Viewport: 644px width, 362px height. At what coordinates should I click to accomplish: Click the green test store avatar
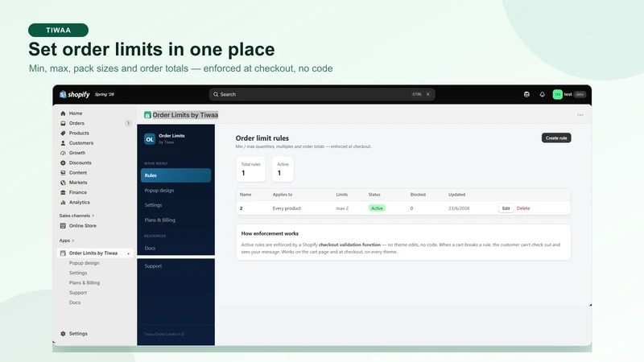[557, 94]
